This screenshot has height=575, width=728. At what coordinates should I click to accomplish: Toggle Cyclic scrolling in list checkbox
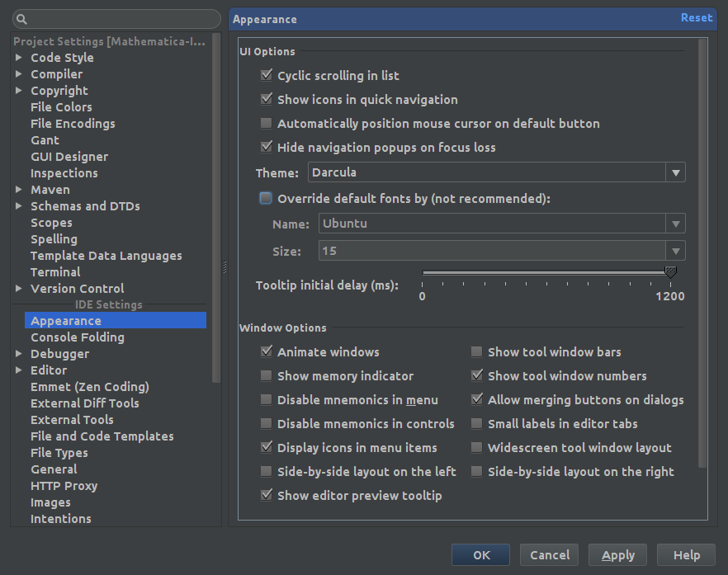click(267, 75)
